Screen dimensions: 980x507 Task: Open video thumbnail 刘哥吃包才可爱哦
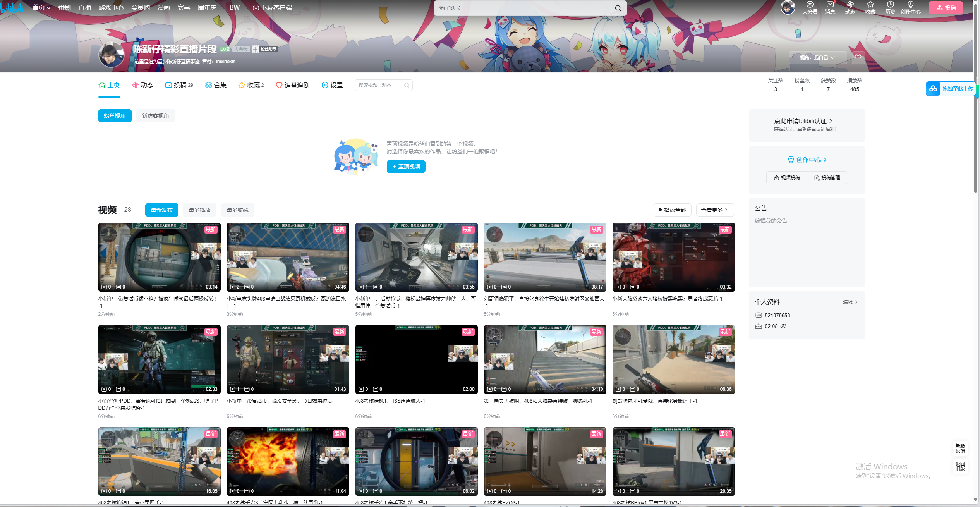tap(673, 359)
